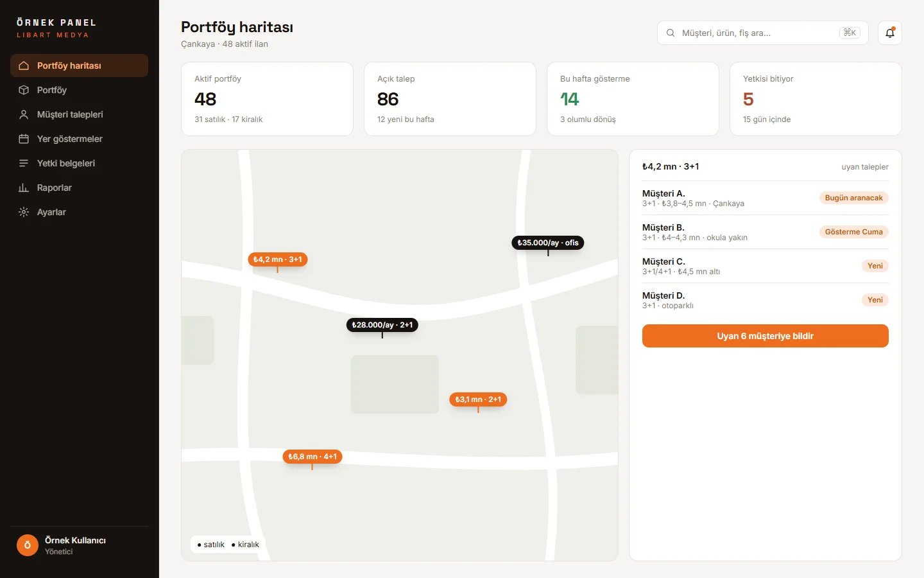924x578 pixels.
Task: Click the gear icon for Ayarlar
Action: pos(24,212)
